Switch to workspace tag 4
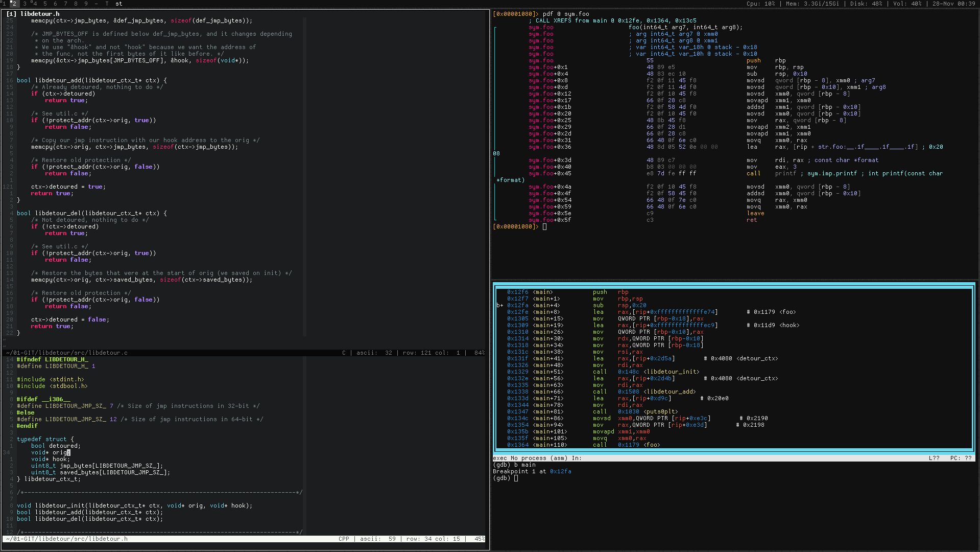Viewport: 980px width, 552px height. [34, 4]
